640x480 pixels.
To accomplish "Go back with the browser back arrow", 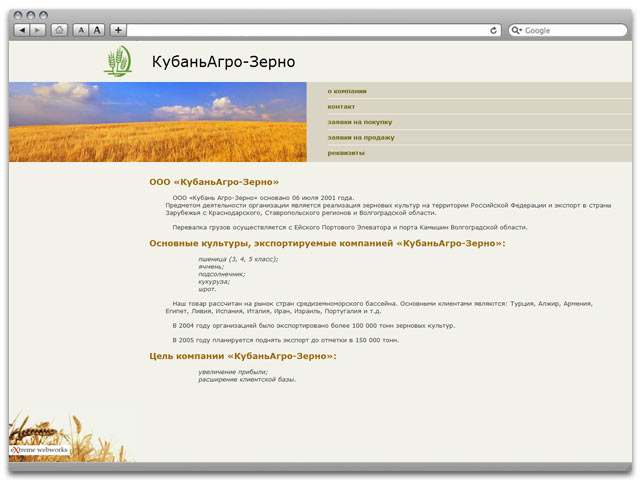I will coord(22,30).
